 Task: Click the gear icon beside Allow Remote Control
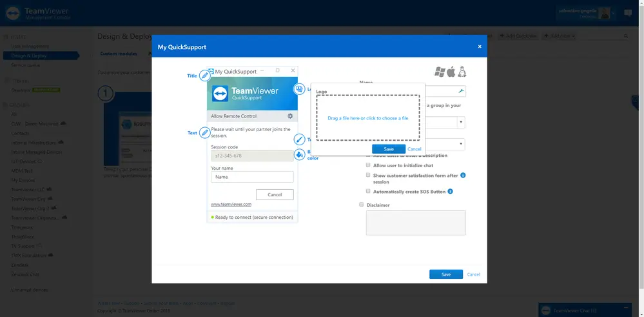click(x=290, y=116)
